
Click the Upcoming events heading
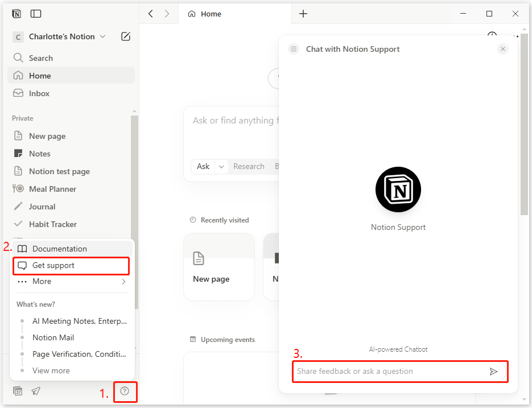[x=228, y=340]
